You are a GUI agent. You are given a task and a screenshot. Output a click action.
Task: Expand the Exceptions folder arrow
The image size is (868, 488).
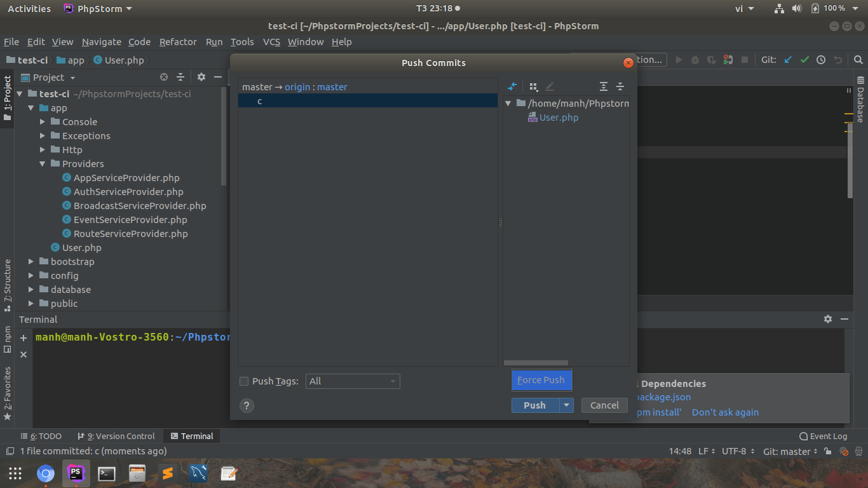43,136
